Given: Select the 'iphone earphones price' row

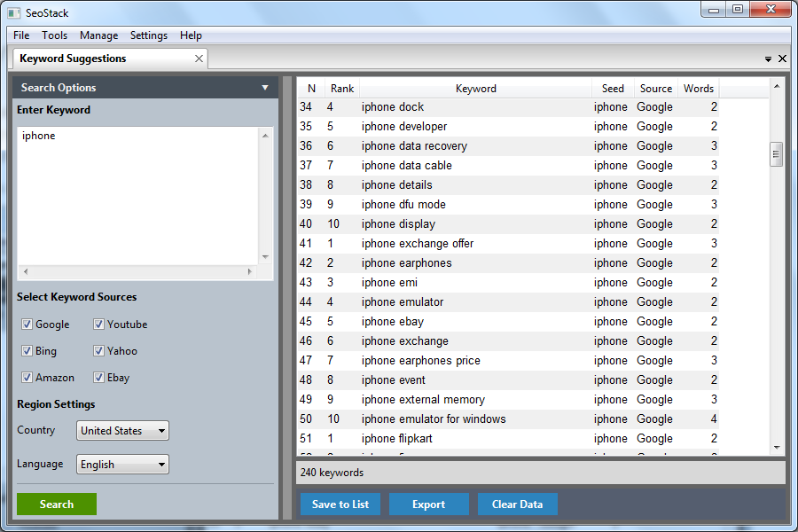Looking at the screenshot, I should [508, 361].
